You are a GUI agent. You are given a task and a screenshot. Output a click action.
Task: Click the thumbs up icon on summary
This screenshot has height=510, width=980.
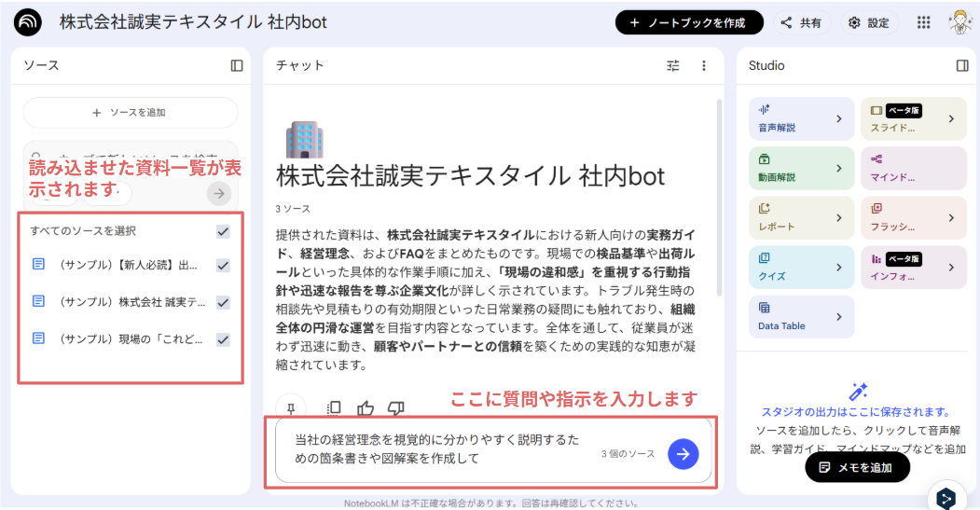click(366, 407)
